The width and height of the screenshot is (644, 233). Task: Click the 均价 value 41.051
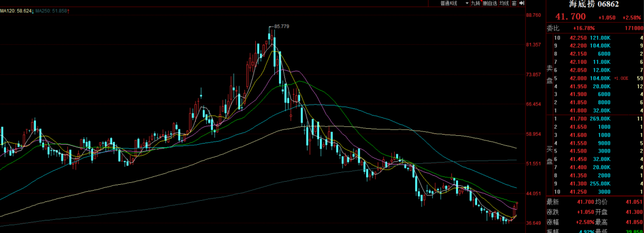(x=634, y=202)
